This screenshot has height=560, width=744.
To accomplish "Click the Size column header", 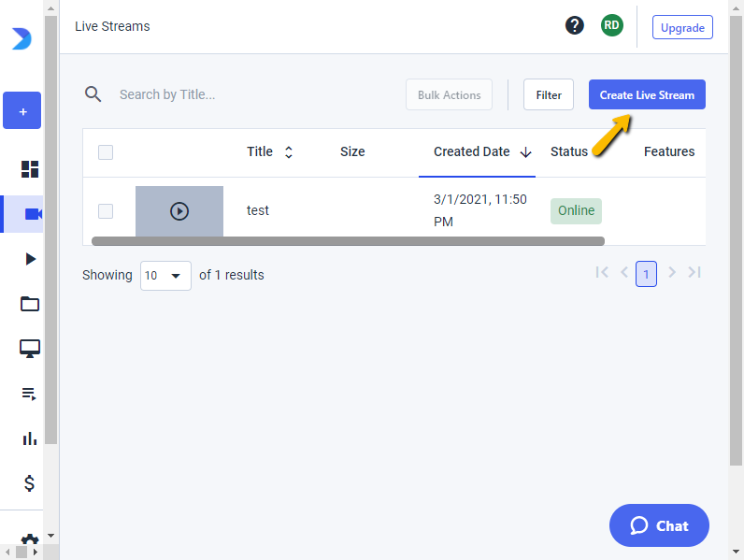I will (352, 151).
